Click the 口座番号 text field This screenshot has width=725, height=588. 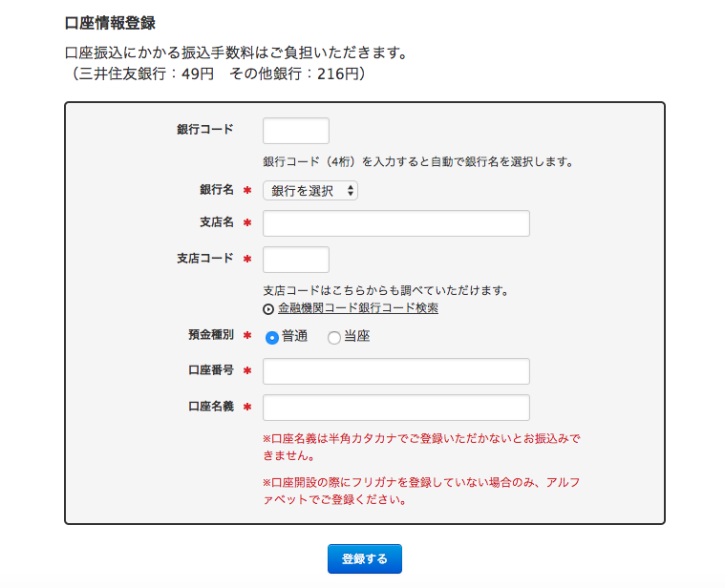click(x=396, y=371)
